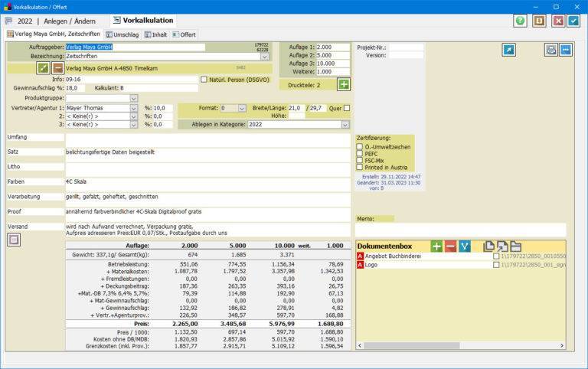
Task: Remove a document with the Dokumentenbox red minus
Action: [450, 247]
